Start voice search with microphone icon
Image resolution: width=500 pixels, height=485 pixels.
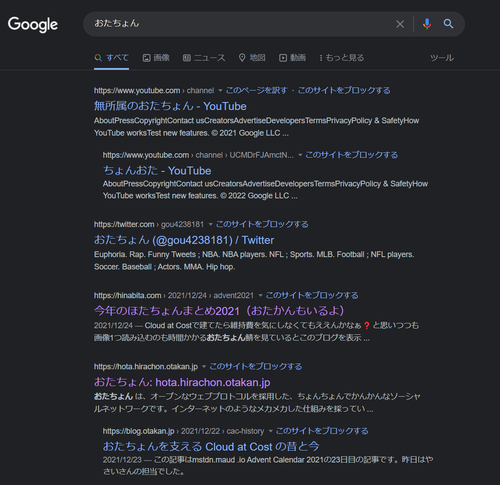coord(427,24)
